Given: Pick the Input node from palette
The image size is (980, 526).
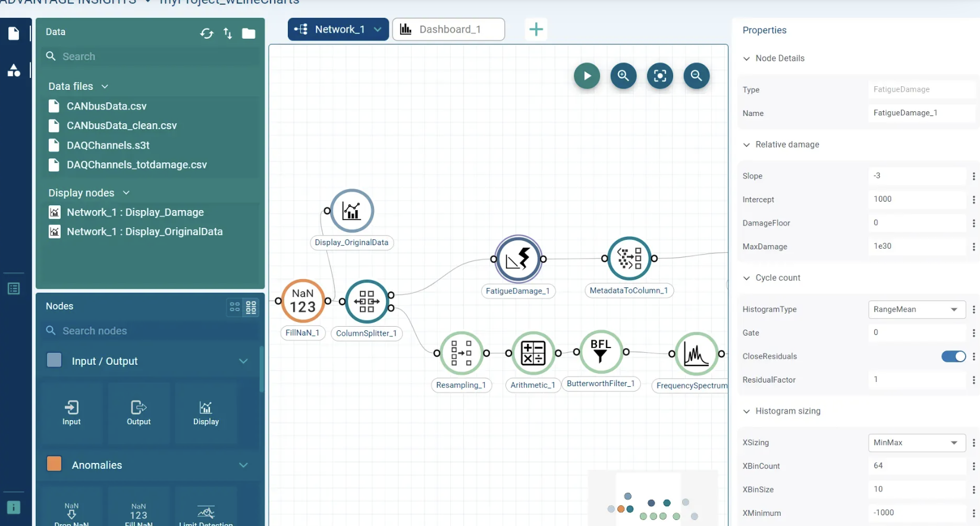Looking at the screenshot, I should pos(71,413).
